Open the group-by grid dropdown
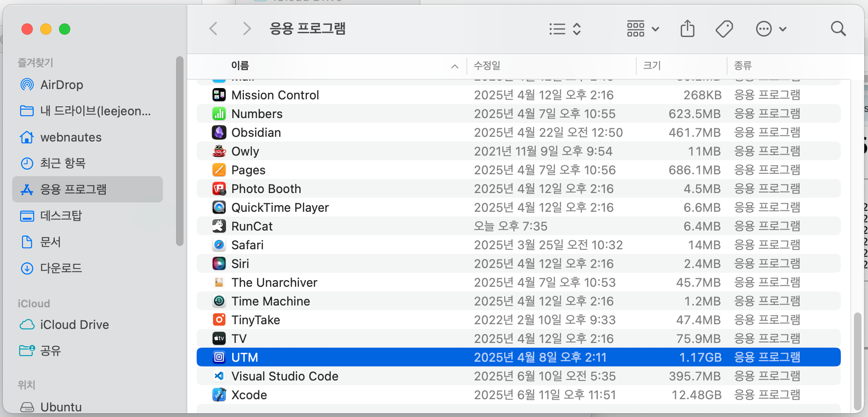Screen dimensions: 868x417 point(643,29)
